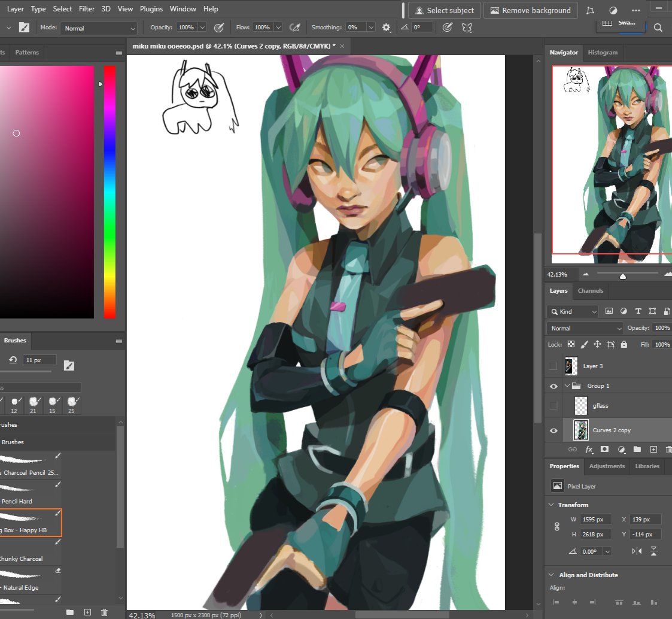Create a new layer in Layers panel
Image resolution: width=672 pixels, height=619 pixels.
[x=653, y=449]
